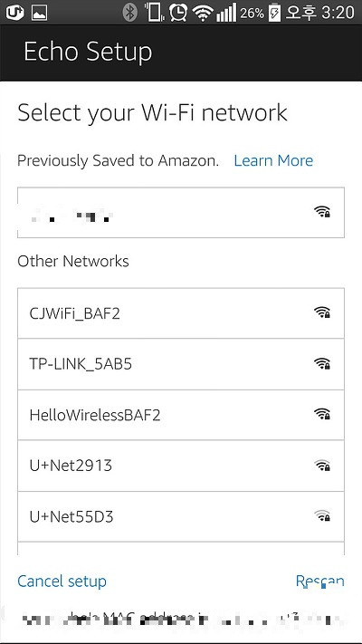Open the Learn More link
362x644 pixels.
[x=273, y=160]
